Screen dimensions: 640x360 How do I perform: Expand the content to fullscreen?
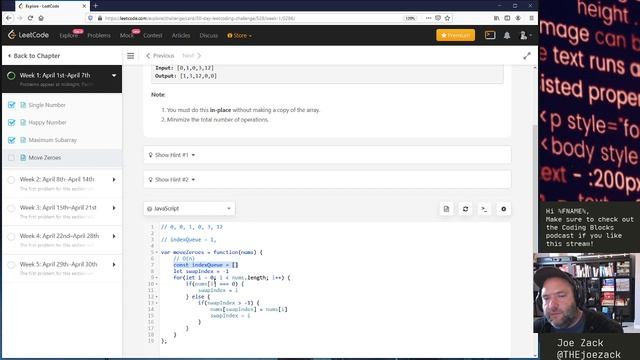[527, 56]
